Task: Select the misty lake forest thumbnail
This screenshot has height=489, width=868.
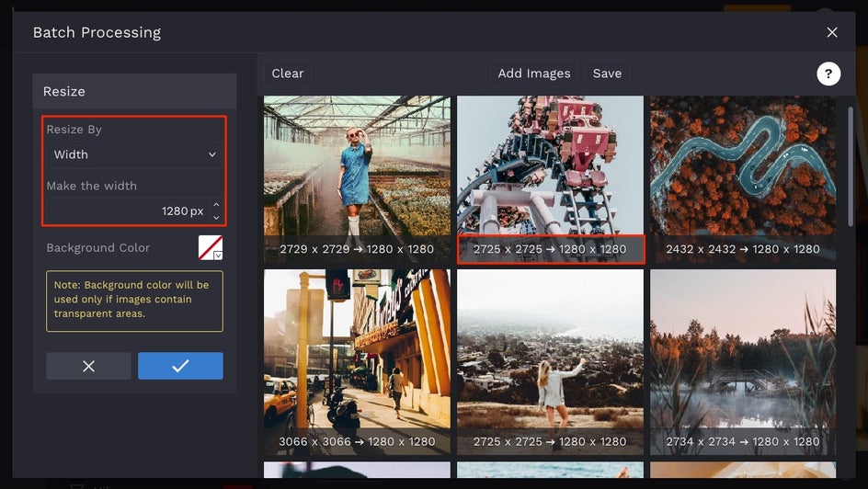Action: coord(743,362)
